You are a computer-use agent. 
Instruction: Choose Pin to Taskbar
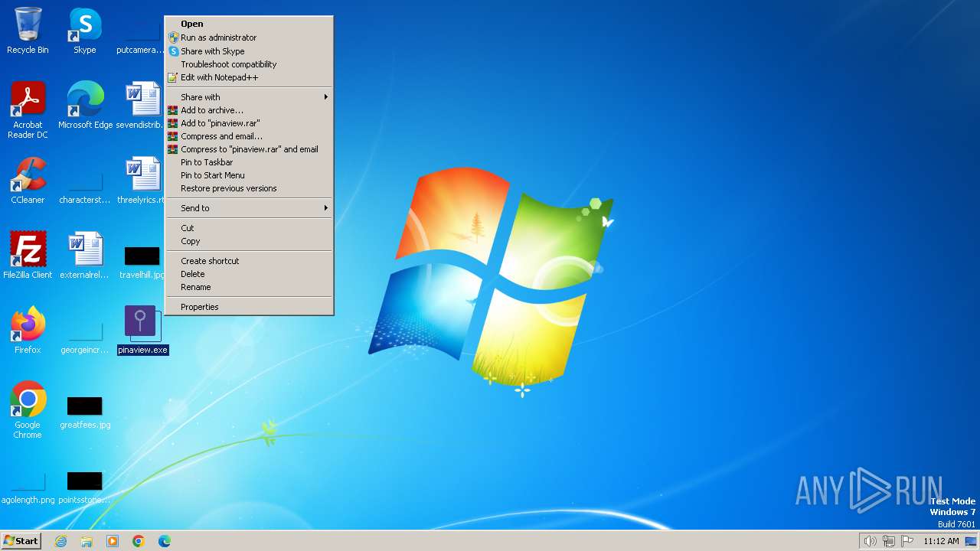click(250, 162)
